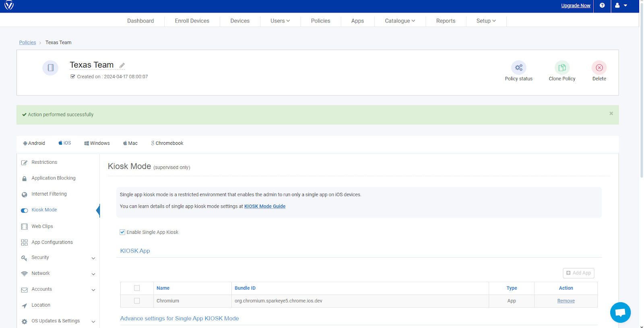Click the Policies breadcrumb link

[x=27, y=42]
